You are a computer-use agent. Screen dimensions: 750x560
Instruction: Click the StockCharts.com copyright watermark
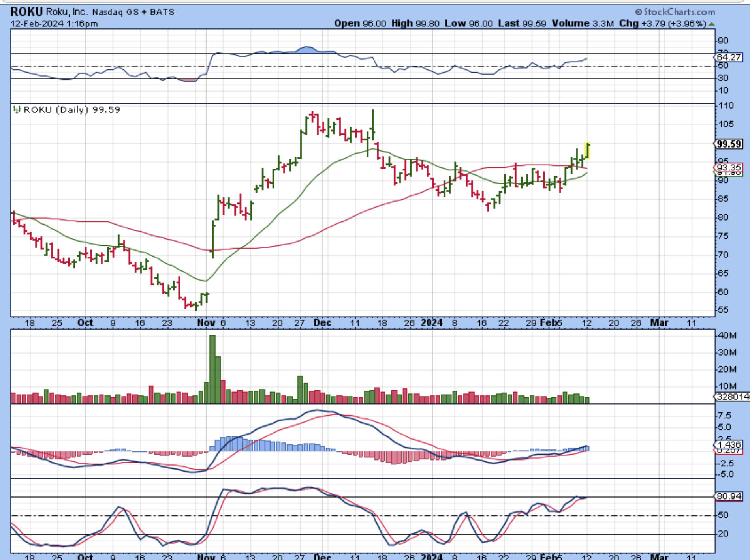pyautogui.click(x=675, y=12)
